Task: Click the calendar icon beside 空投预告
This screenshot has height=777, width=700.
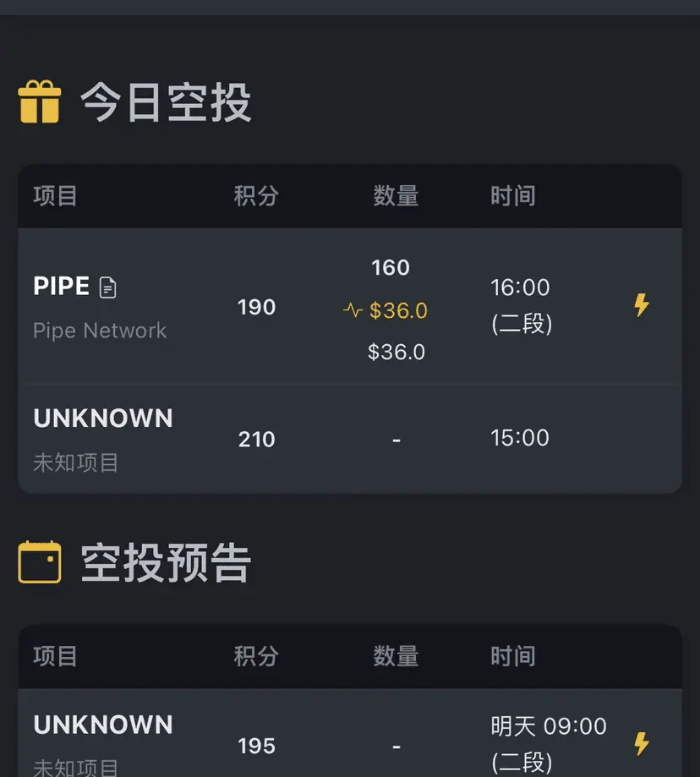Action: [x=40, y=562]
